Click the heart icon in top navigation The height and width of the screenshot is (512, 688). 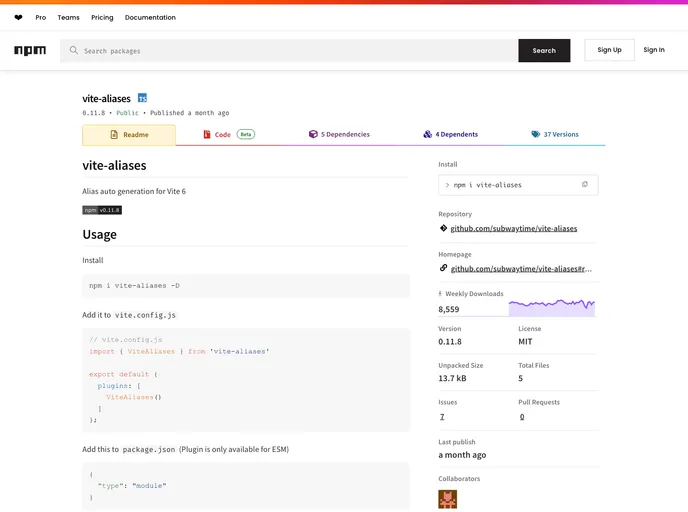(18, 18)
